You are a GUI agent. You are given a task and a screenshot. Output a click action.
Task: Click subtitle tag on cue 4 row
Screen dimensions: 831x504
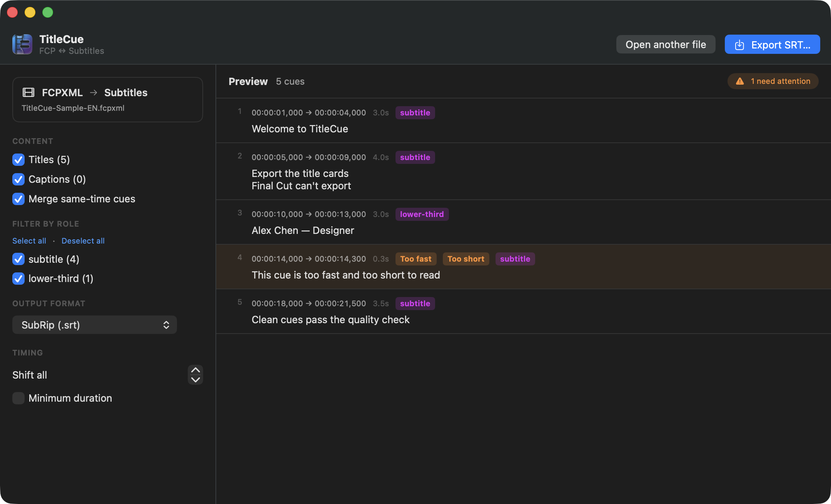coord(515,259)
